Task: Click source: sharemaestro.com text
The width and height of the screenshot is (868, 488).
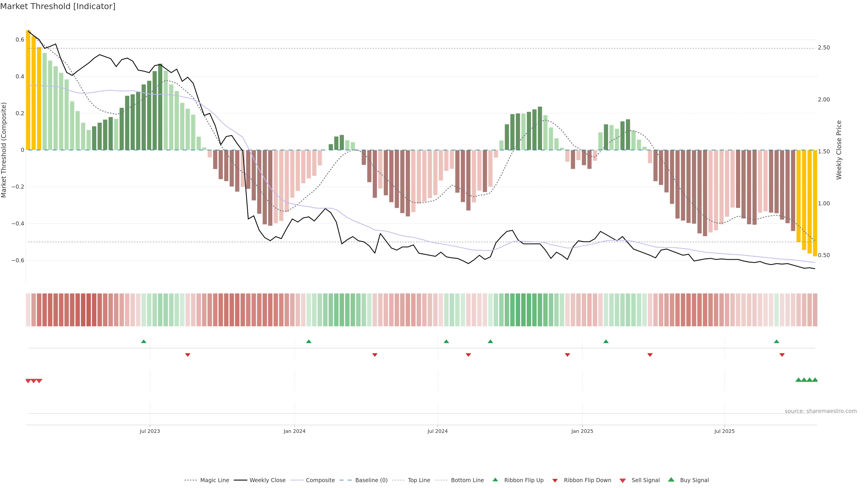Action: 821,411
